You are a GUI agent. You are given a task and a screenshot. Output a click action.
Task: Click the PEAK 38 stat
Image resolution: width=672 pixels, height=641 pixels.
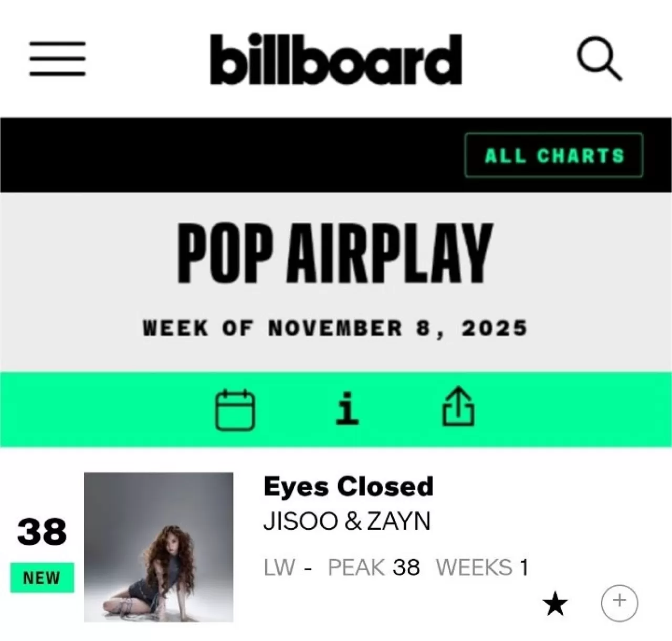tap(374, 568)
